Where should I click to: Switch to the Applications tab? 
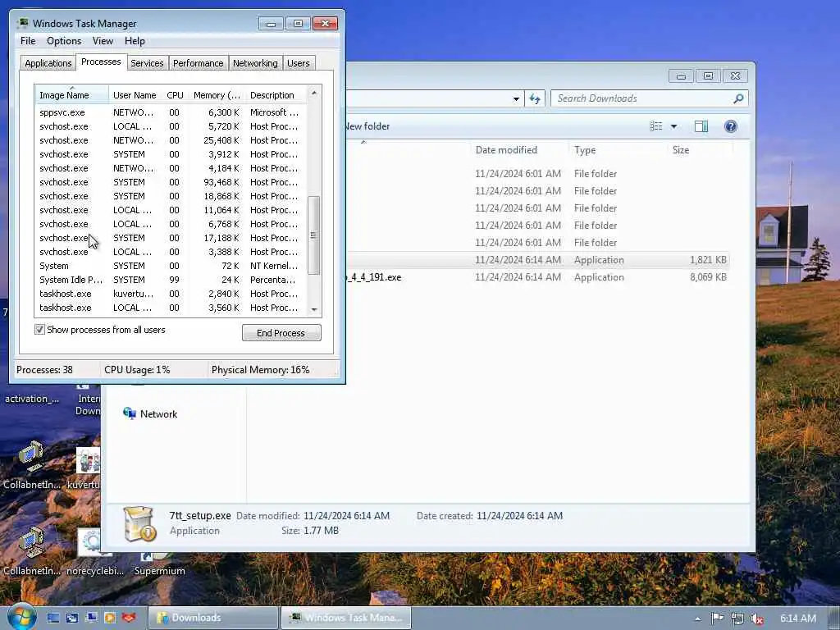click(x=48, y=63)
